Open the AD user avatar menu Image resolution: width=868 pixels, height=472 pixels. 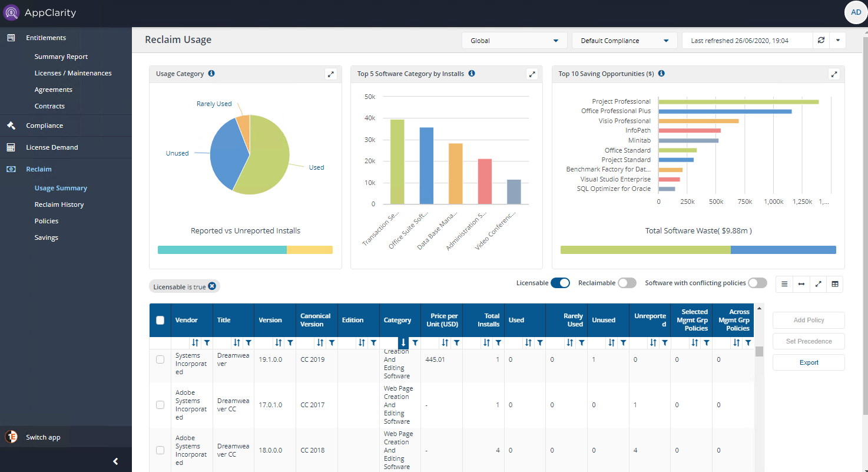[856, 12]
